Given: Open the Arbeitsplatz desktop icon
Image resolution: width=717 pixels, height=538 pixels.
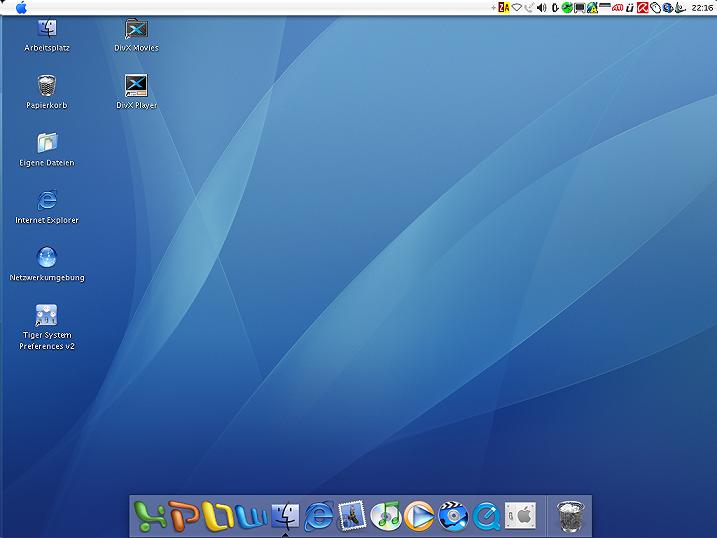Looking at the screenshot, I should click(46, 29).
